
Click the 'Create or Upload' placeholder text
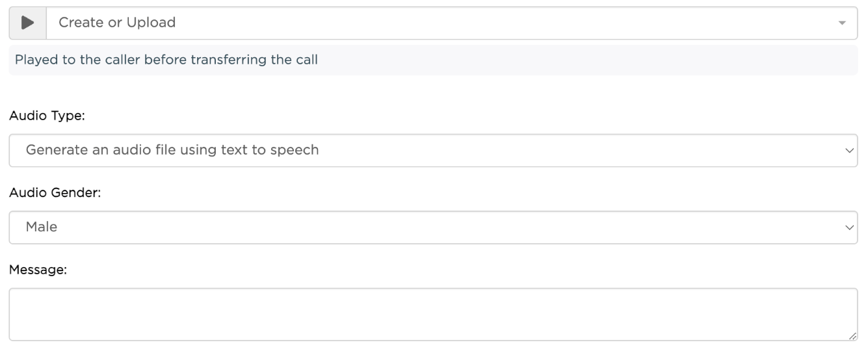(117, 23)
